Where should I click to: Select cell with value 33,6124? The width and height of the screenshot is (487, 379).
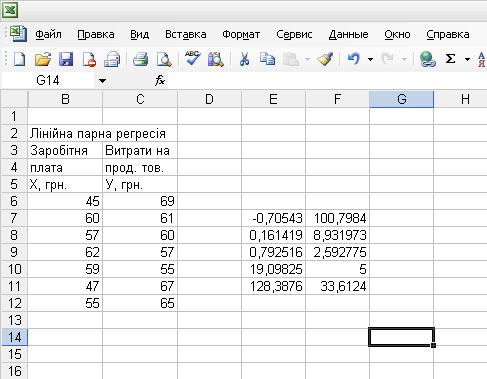coord(337,286)
